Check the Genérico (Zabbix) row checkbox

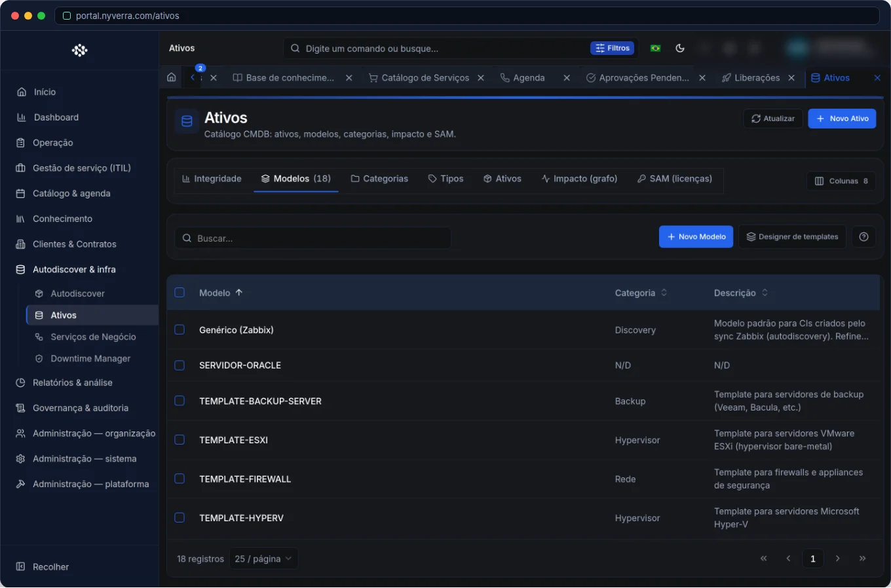point(180,330)
